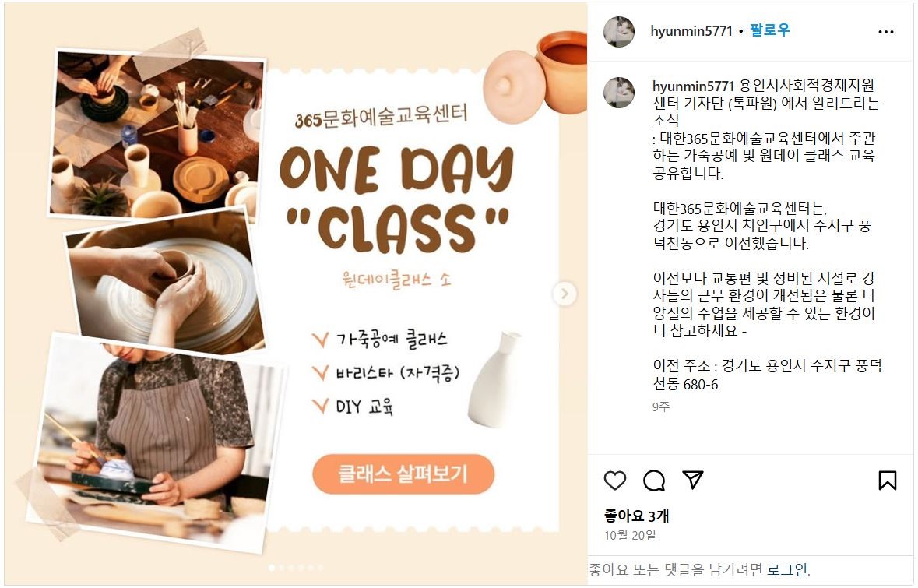Follow the account with 팔로우 link
The image size is (918, 588).
[x=770, y=30]
